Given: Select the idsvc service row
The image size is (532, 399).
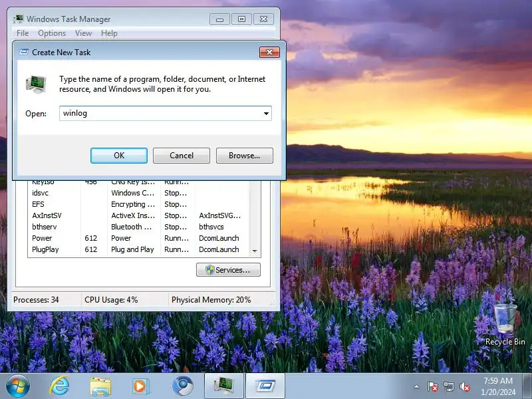Looking at the screenshot, I should pos(138,193).
